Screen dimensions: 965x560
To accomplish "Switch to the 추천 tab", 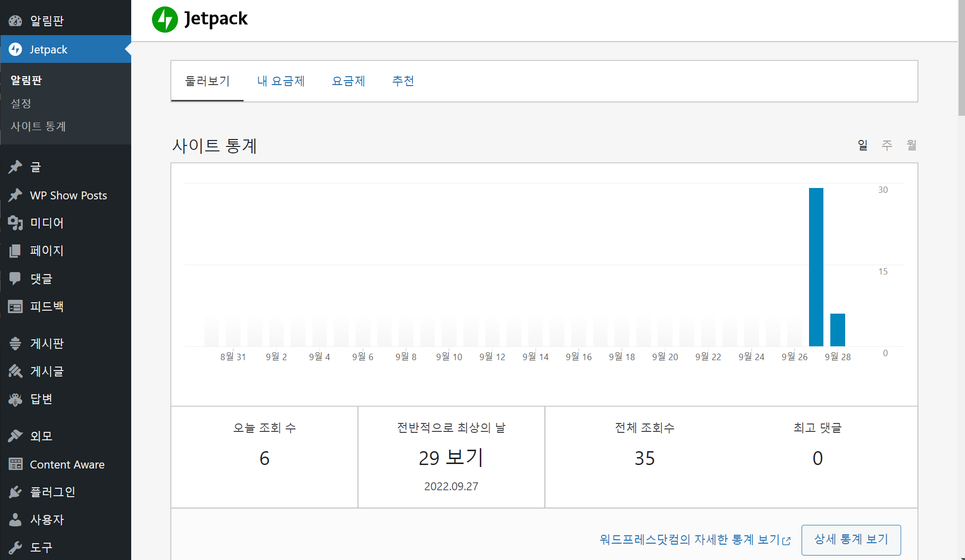I will pyautogui.click(x=403, y=81).
